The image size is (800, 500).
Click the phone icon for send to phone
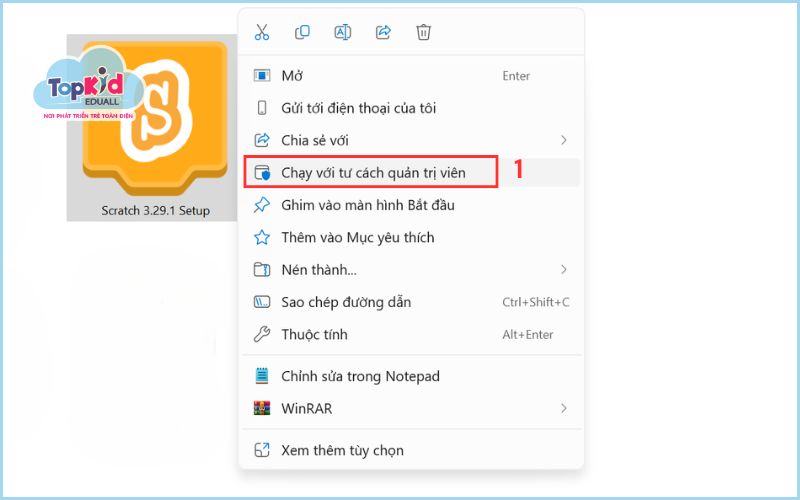click(262, 108)
